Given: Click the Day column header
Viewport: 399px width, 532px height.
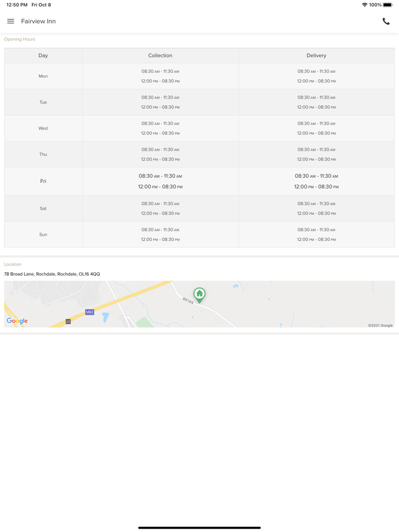Looking at the screenshot, I should pyautogui.click(x=43, y=56).
